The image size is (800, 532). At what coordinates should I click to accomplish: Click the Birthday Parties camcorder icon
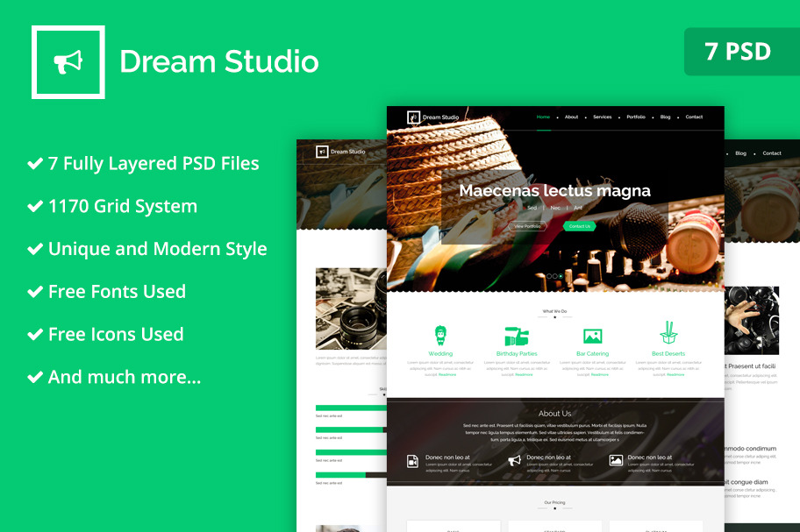click(x=516, y=336)
